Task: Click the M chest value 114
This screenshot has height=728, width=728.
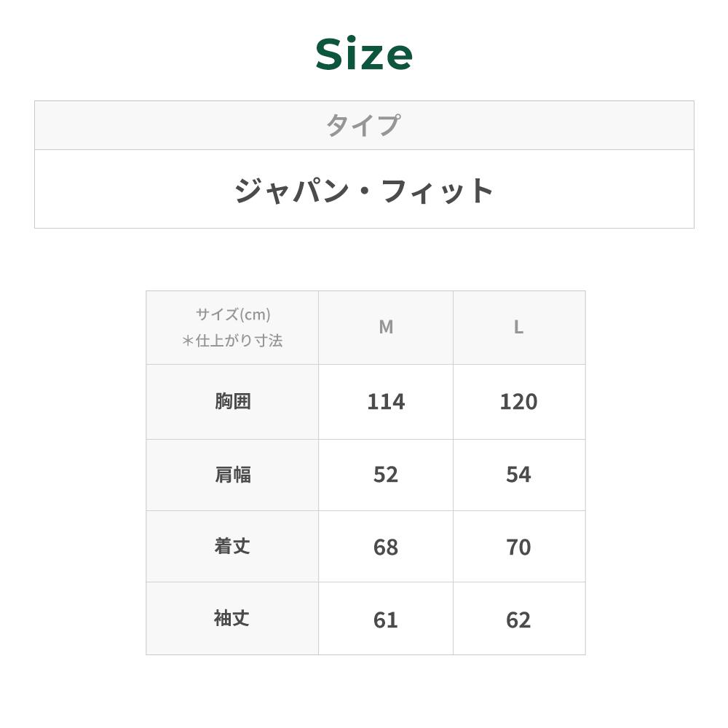Action: 386,402
